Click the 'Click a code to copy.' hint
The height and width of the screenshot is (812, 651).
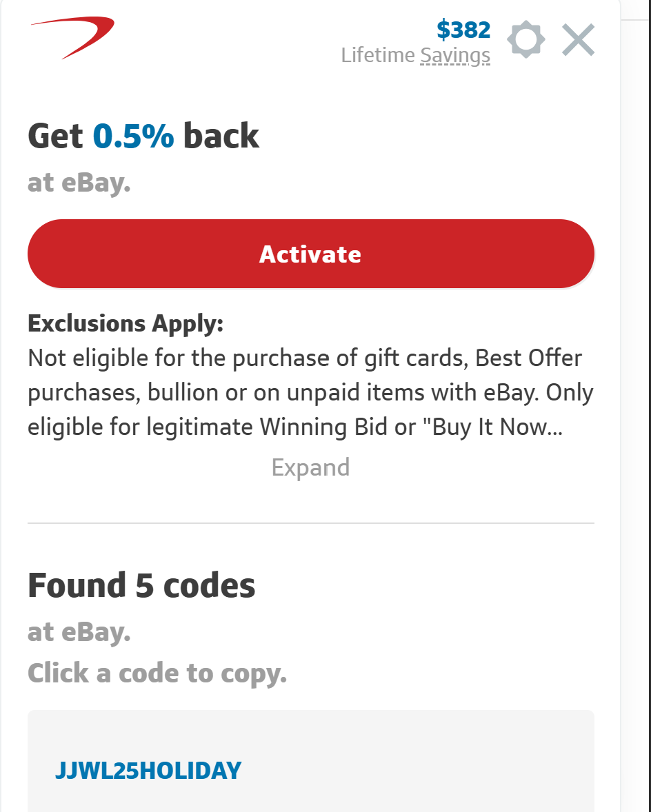coord(157,673)
